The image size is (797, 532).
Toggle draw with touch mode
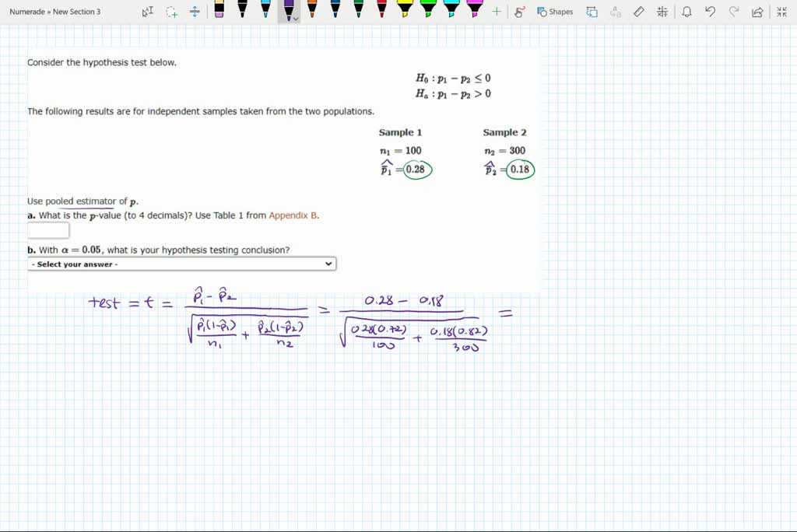coord(520,12)
